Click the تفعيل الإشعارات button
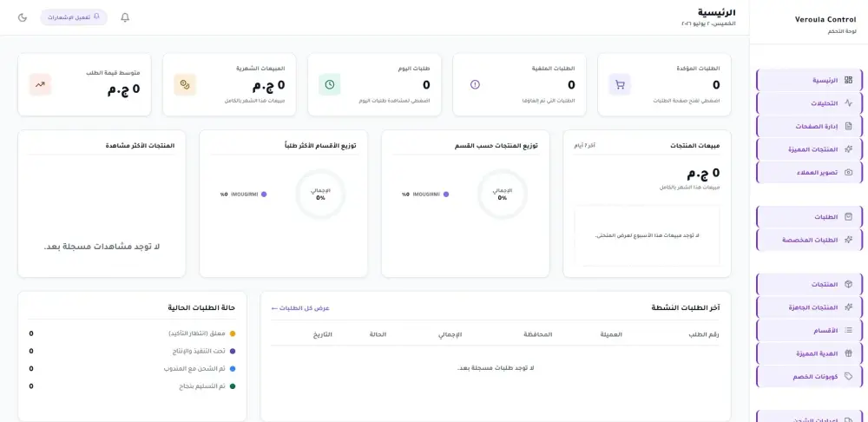The width and height of the screenshot is (868, 422). pyautogui.click(x=74, y=17)
